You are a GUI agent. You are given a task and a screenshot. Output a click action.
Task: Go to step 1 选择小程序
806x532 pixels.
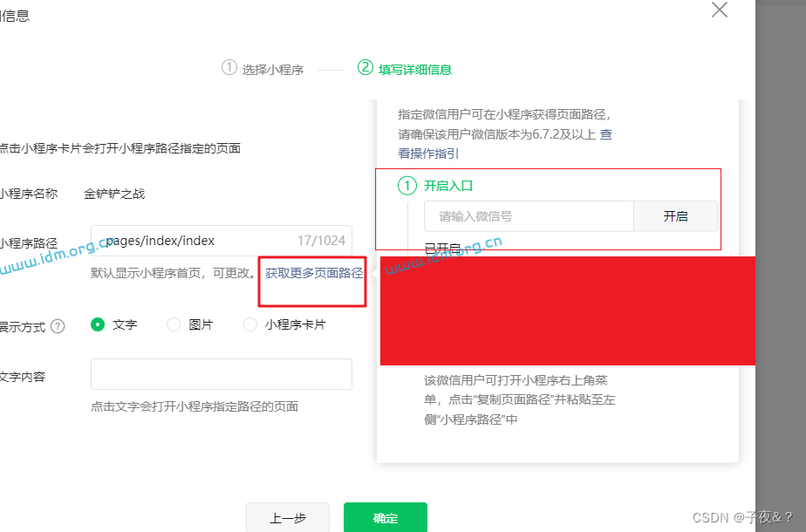pyautogui.click(x=263, y=69)
